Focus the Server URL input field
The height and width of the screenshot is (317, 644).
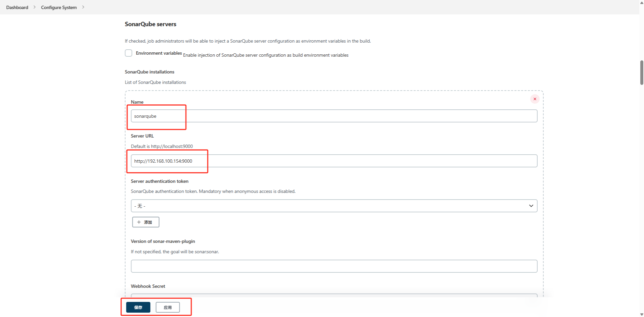click(x=334, y=161)
